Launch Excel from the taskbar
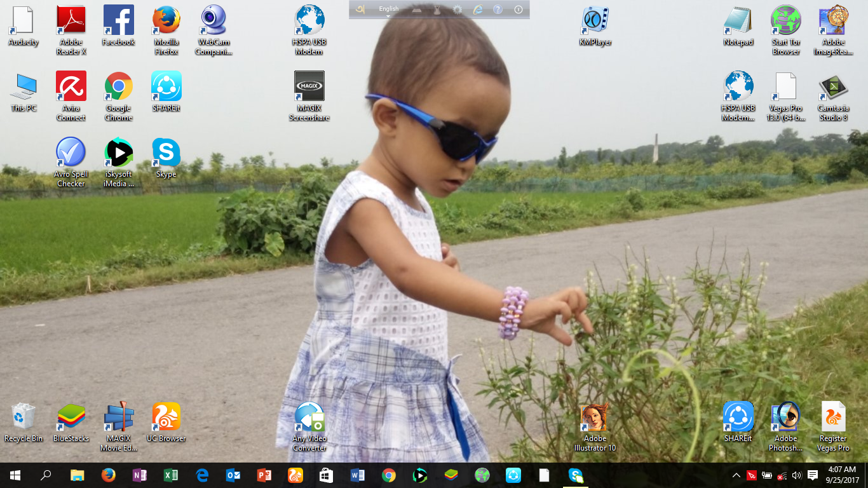868x488 pixels. [171, 475]
